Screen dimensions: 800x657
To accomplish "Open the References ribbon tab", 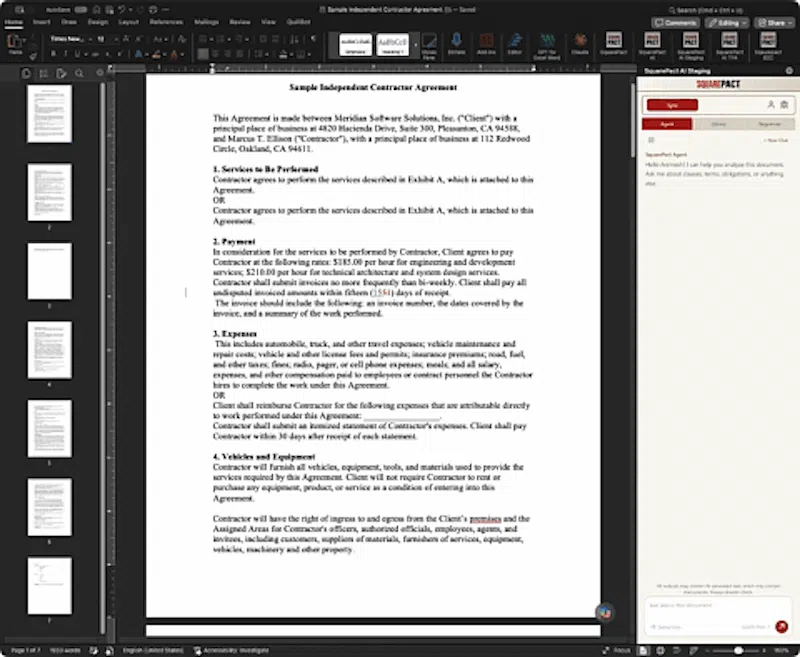I will [x=166, y=22].
